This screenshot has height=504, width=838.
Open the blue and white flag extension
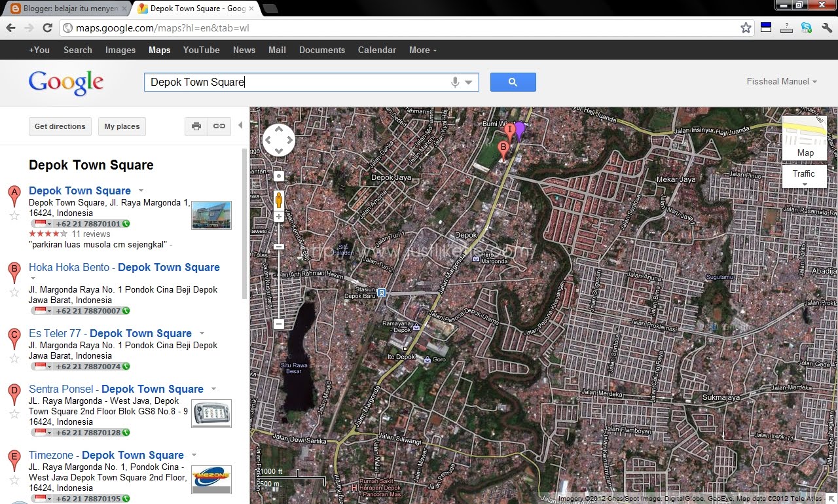tap(766, 27)
